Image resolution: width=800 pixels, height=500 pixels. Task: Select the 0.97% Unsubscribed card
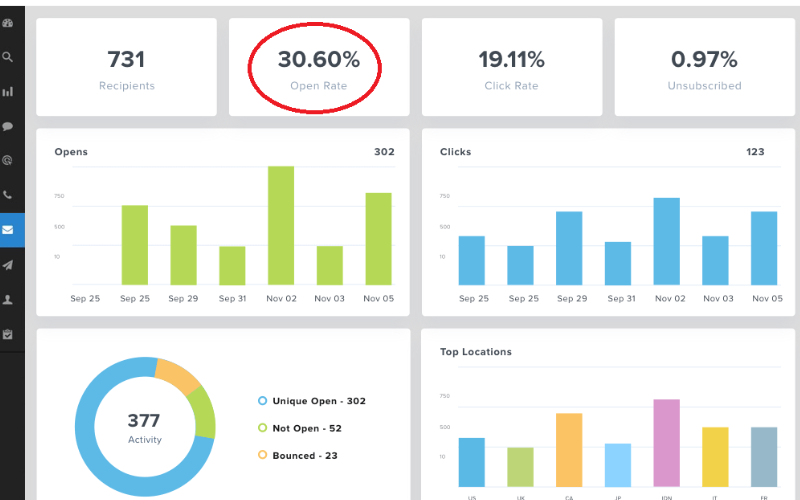(x=704, y=67)
